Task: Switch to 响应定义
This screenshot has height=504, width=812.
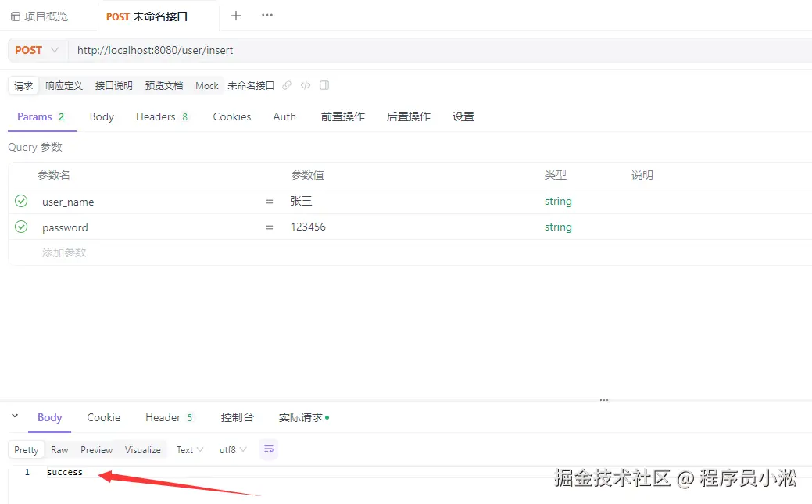Action: coord(64,85)
